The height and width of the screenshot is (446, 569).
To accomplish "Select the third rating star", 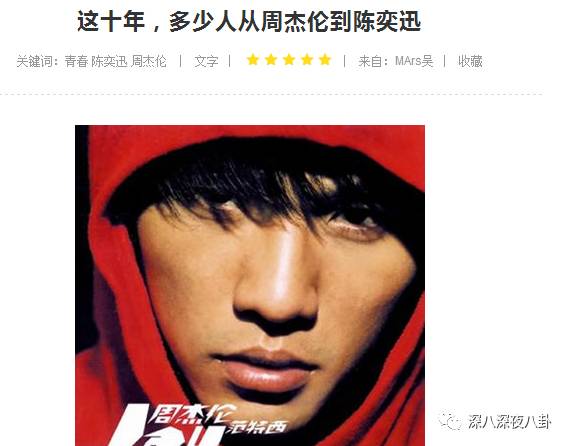I will [289, 60].
